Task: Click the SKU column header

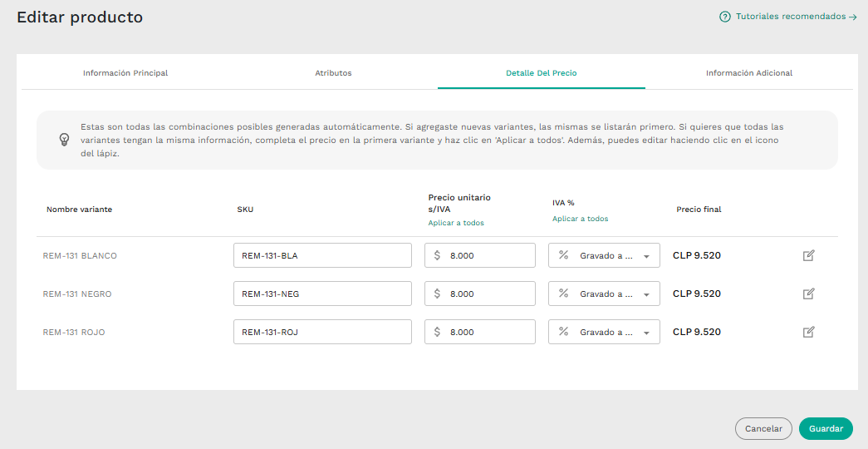Action: [245, 210]
